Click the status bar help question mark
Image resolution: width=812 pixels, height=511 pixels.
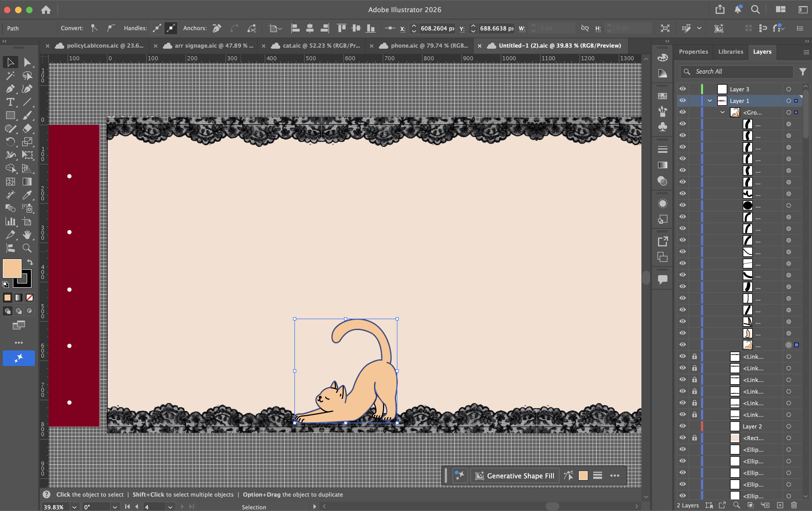47,494
